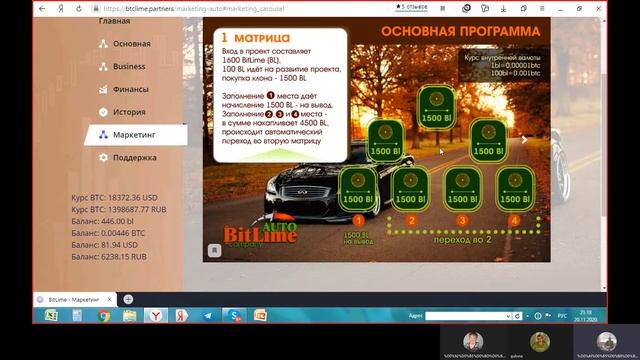Click the Баланс: 81.94 USD text
The height and width of the screenshot is (360, 640).
pos(104,245)
